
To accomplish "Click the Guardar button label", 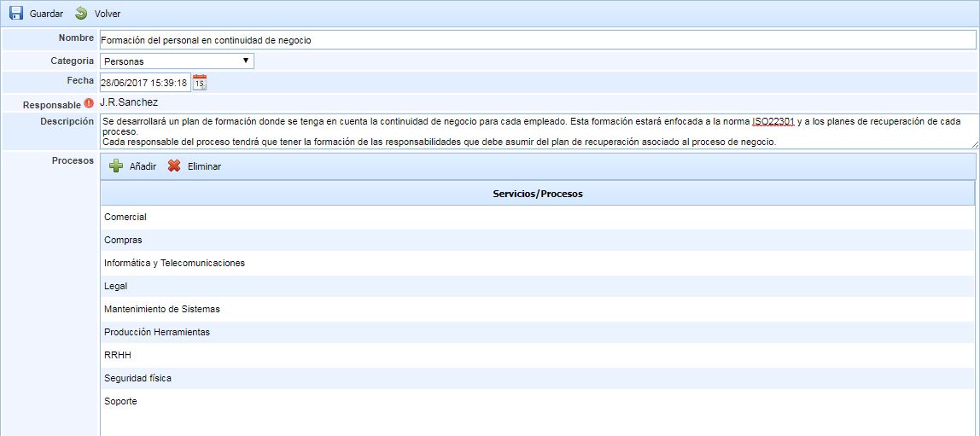I will [x=46, y=14].
